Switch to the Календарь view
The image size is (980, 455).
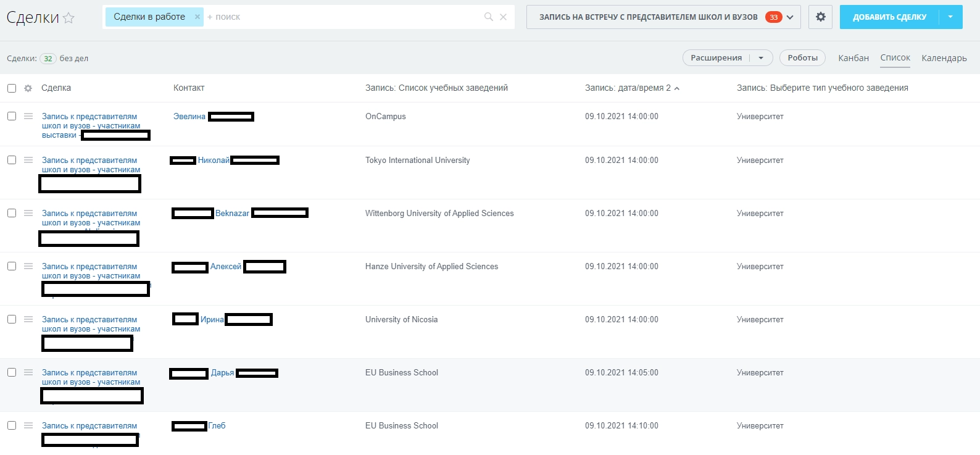click(944, 58)
